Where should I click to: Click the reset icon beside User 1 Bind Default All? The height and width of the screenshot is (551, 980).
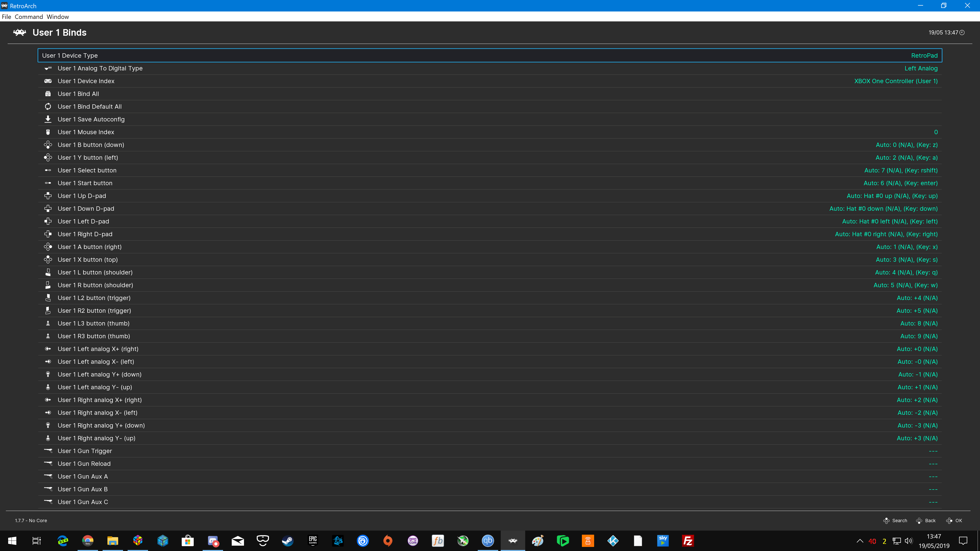pyautogui.click(x=48, y=106)
